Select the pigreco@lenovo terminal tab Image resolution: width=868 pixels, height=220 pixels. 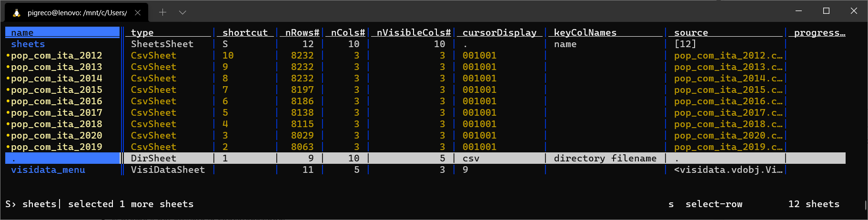(x=76, y=13)
